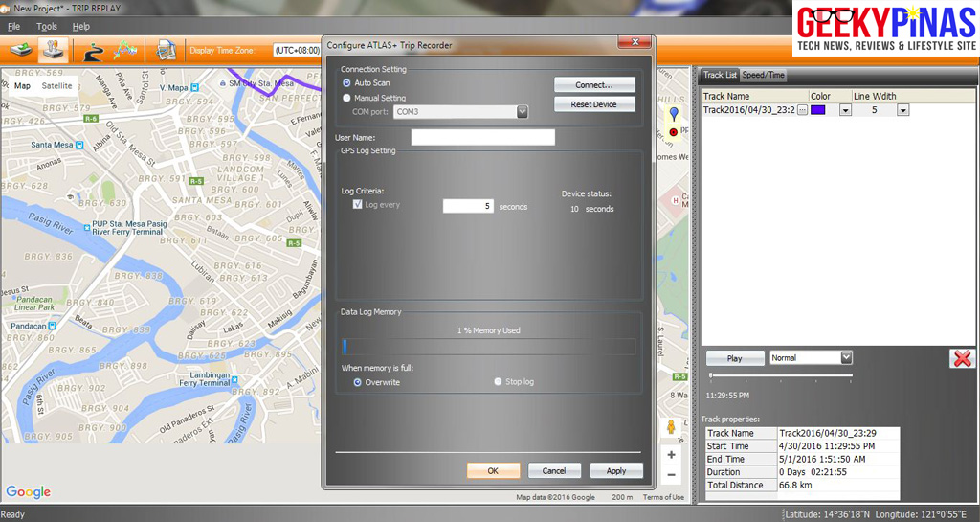Click the winding road route toolbar icon
Screen dimensions: 980x522
click(93, 51)
